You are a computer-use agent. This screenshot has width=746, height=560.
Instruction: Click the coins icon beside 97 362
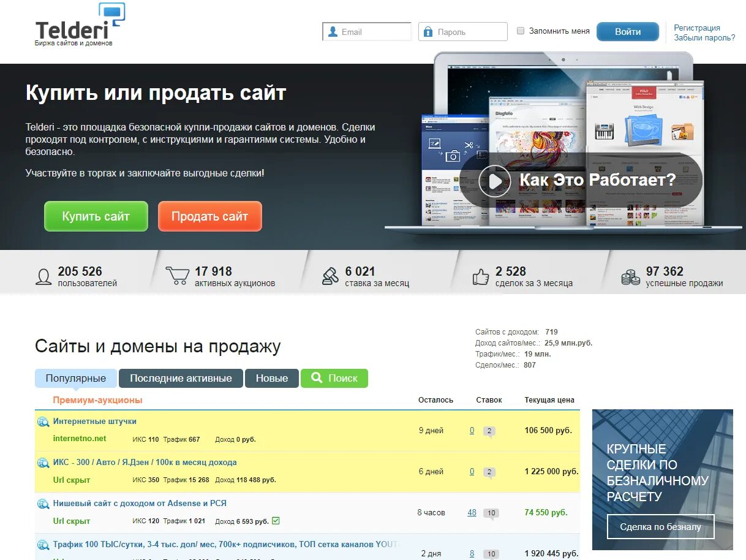click(x=630, y=277)
